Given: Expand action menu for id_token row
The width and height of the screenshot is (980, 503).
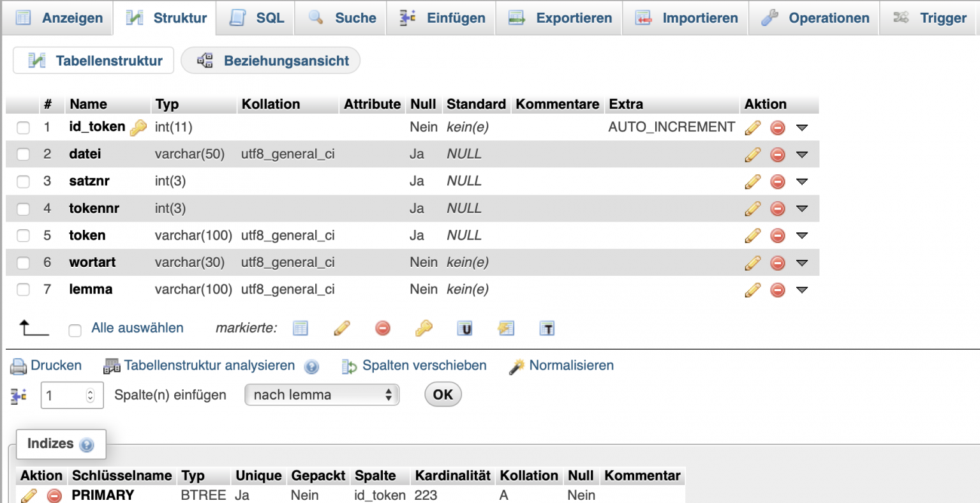Looking at the screenshot, I should (802, 127).
